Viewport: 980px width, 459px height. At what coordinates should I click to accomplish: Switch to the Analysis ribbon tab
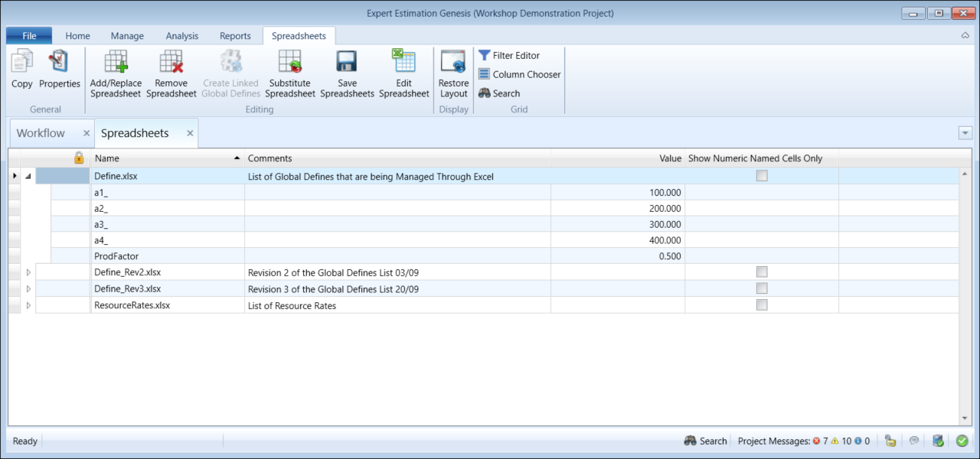[x=181, y=36]
